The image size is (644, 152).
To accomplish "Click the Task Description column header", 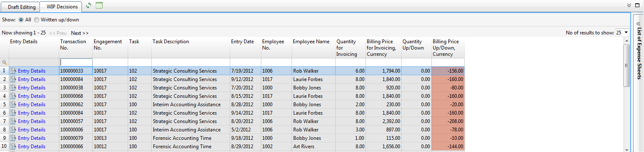I will [x=191, y=47].
